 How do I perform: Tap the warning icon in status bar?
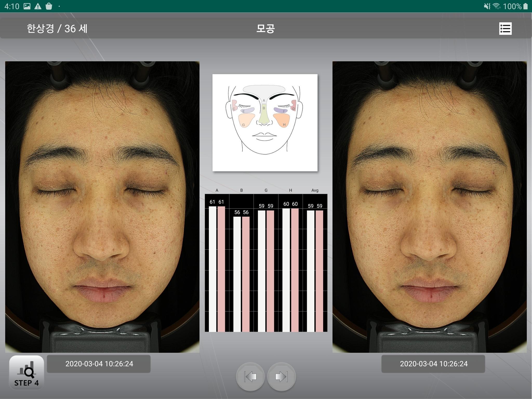tap(38, 6)
